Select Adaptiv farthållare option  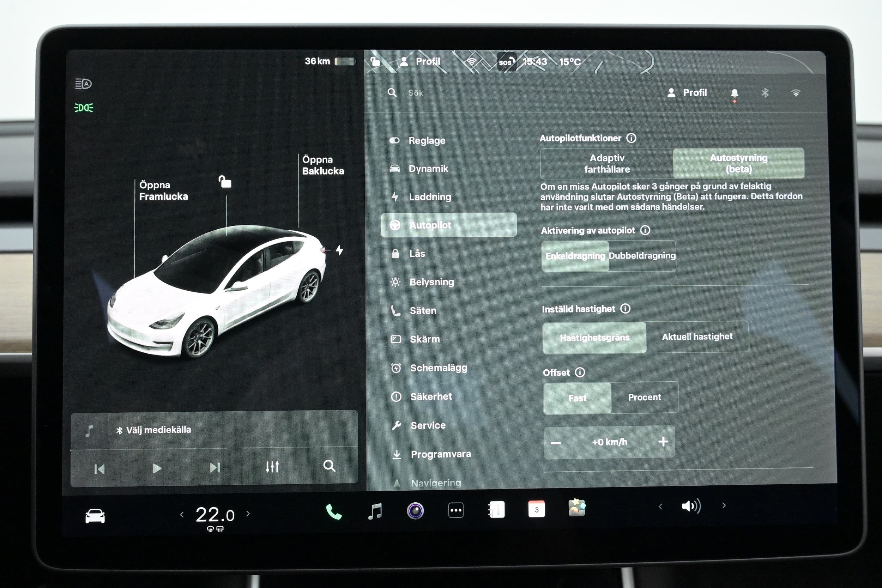pos(607,164)
